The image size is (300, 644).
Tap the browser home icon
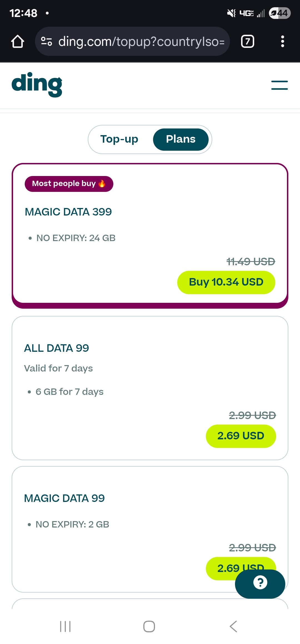tap(18, 41)
